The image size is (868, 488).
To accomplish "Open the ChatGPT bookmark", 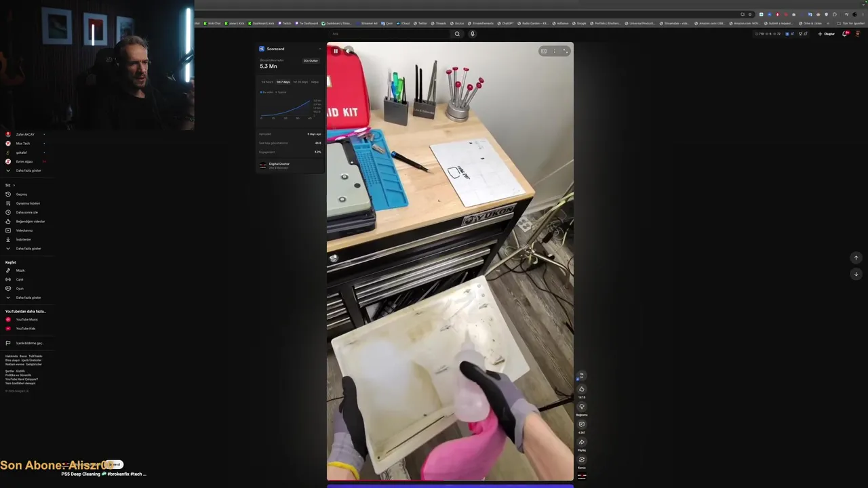I will [506, 23].
